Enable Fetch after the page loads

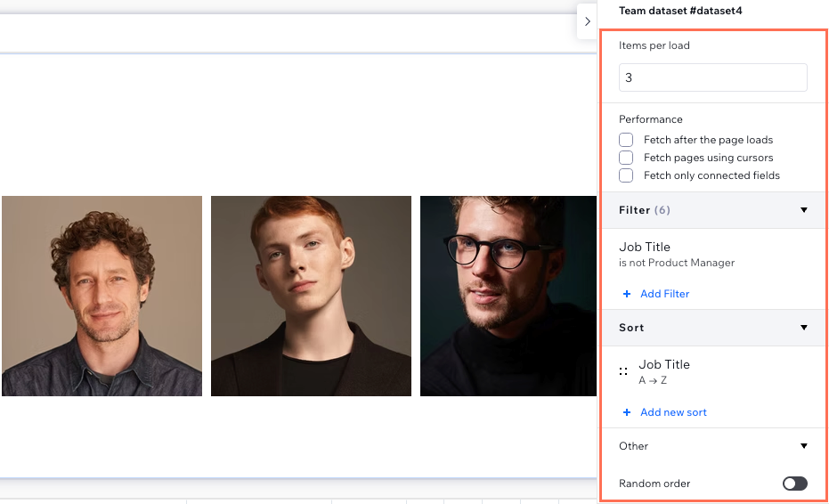[x=626, y=140]
